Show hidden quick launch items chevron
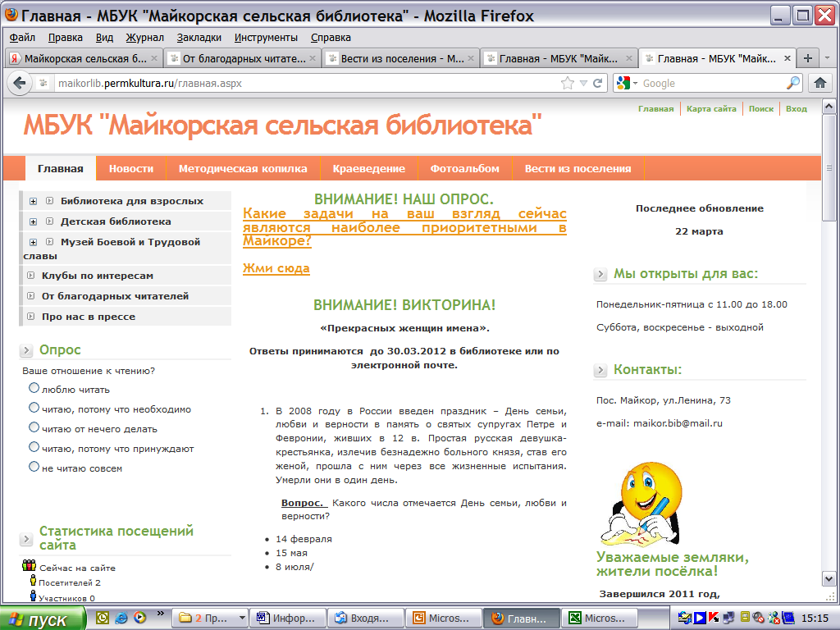Viewport: 840px width, 630px height. (x=160, y=614)
